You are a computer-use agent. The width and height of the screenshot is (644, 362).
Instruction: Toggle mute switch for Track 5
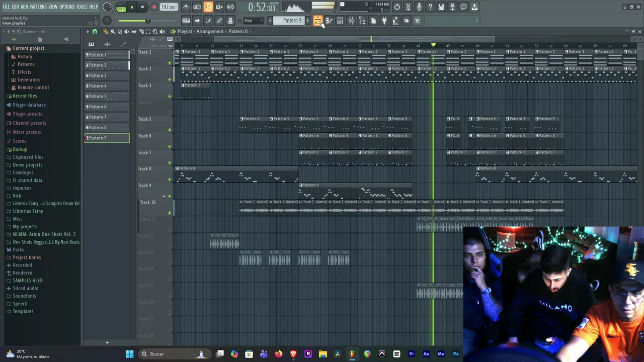(170, 130)
